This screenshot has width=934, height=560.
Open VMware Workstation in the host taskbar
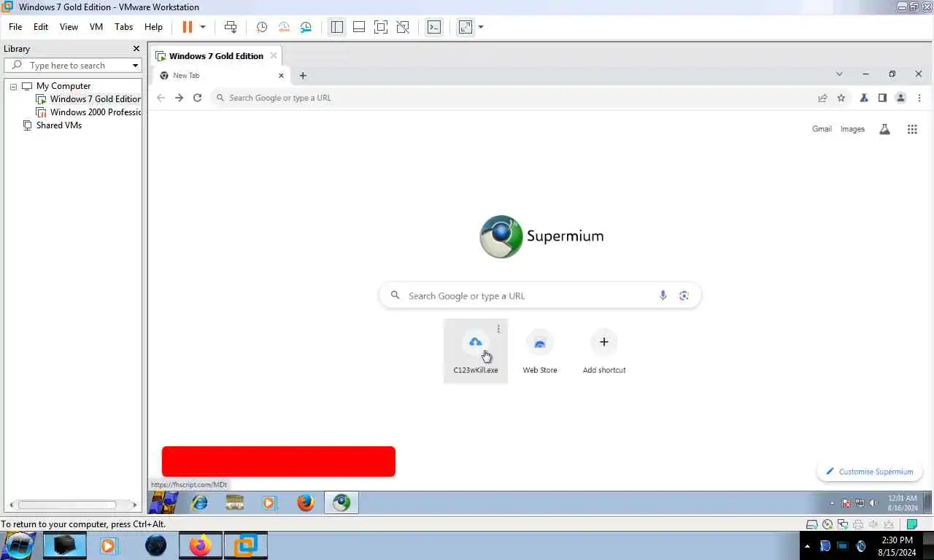pyautogui.click(x=245, y=545)
